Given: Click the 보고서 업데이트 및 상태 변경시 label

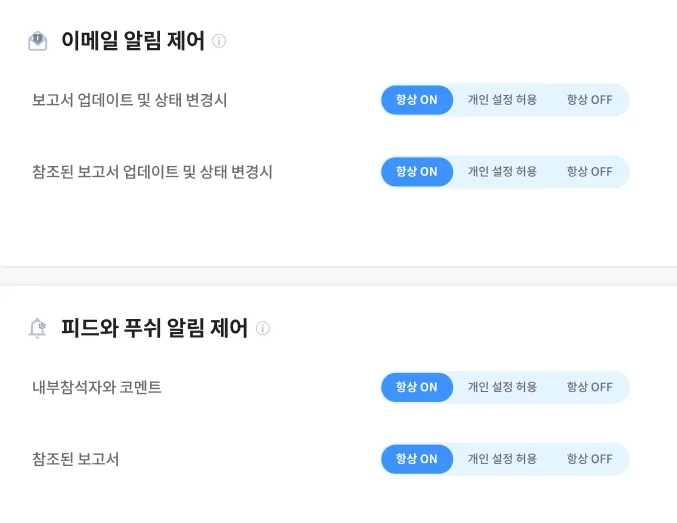Looking at the screenshot, I should pos(130,100).
